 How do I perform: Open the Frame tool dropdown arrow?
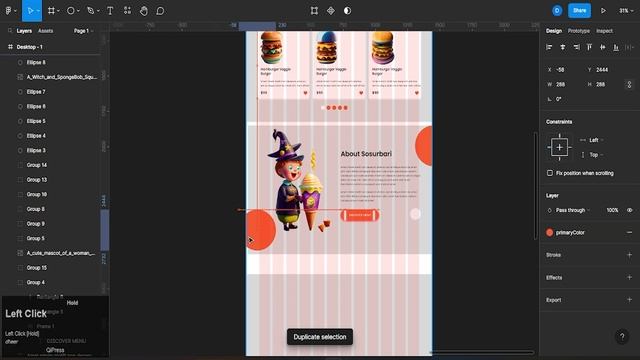point(58,11)
